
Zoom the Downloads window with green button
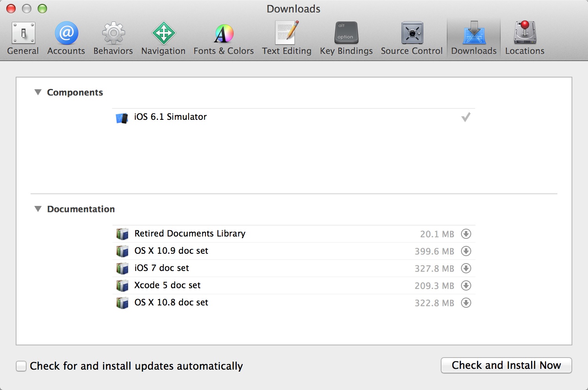pos(42,9)
